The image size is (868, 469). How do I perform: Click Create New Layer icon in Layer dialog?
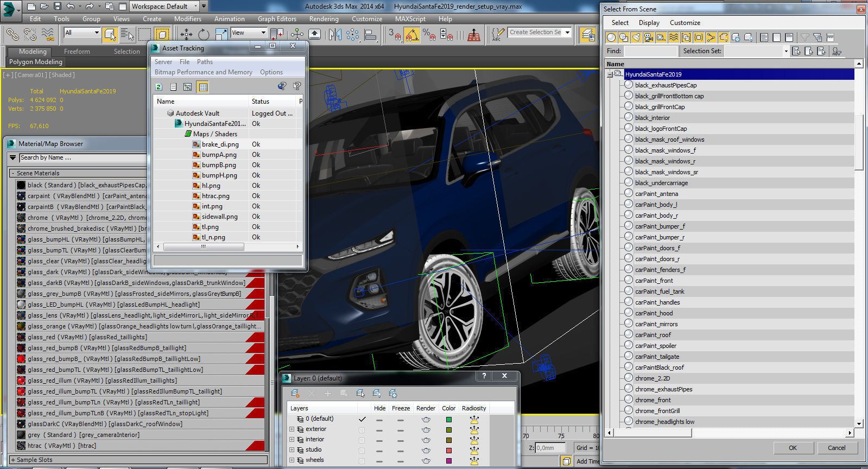click(x=295, y=394)
